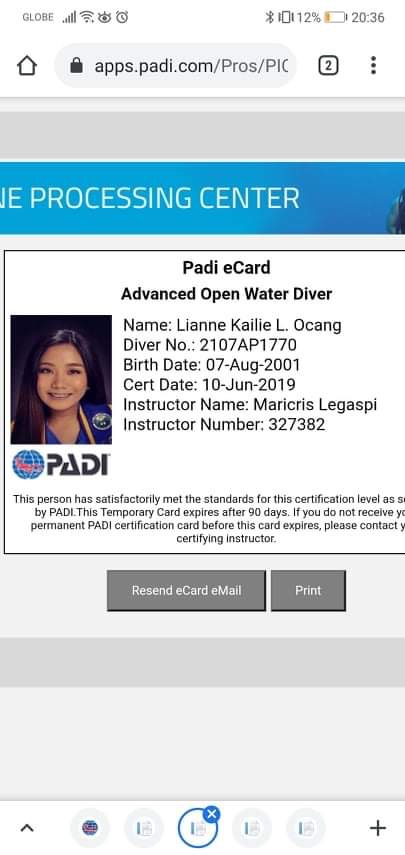The height and width of the screenshot is (855, 405).
Task: Switch to the first tab with globe favicon
Action: click(90, 828)
